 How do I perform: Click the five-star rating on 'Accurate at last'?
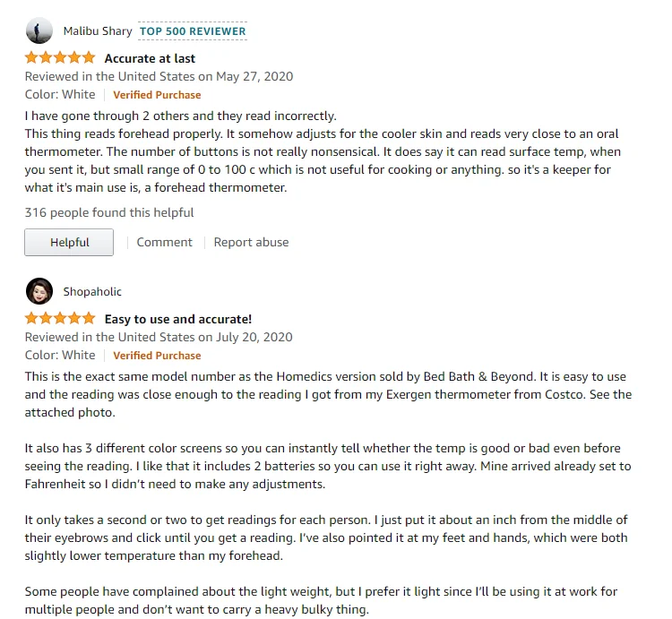pyautogui.click(x=59, y=58)
